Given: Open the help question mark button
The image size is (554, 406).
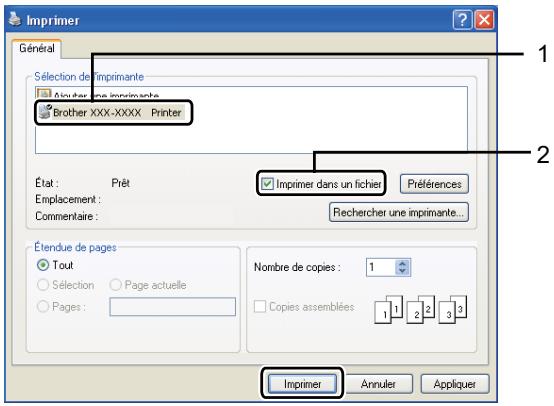Looking at the screenshot, I should (462, 19).
